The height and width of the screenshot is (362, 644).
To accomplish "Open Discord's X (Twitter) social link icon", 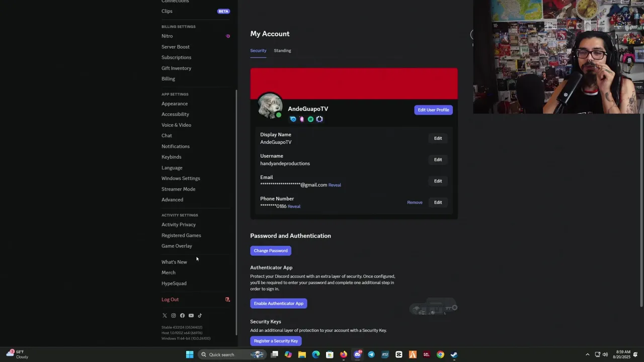I will point(165,316).
